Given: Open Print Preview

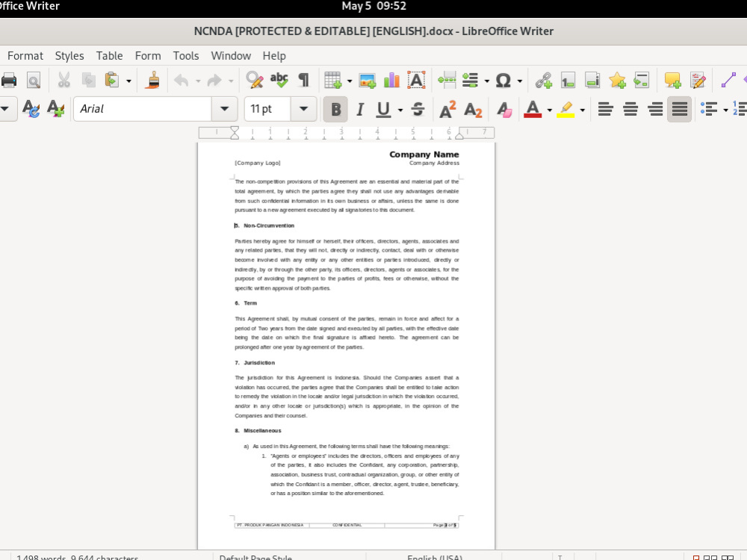Looking at the screenshot, I should click(34, 81).
